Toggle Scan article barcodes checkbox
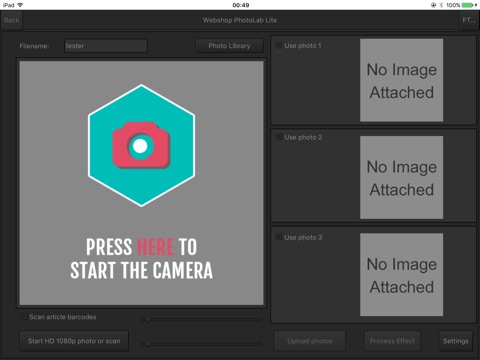The height and width of the screenshot is (360, 480). [24, 317]
